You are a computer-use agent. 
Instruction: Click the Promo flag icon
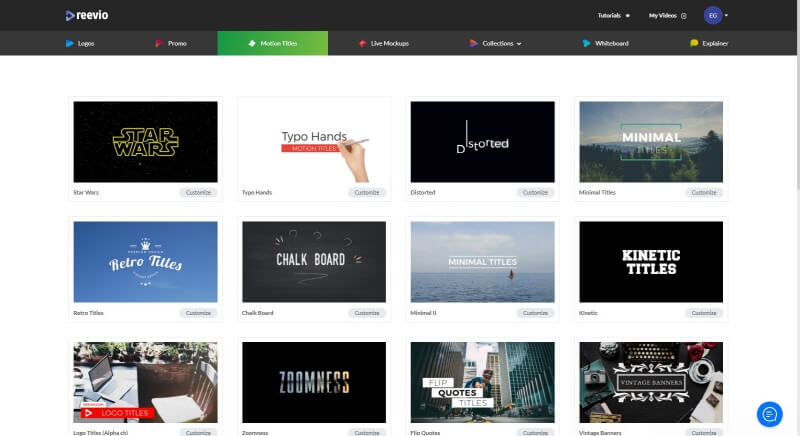(159, 43)
